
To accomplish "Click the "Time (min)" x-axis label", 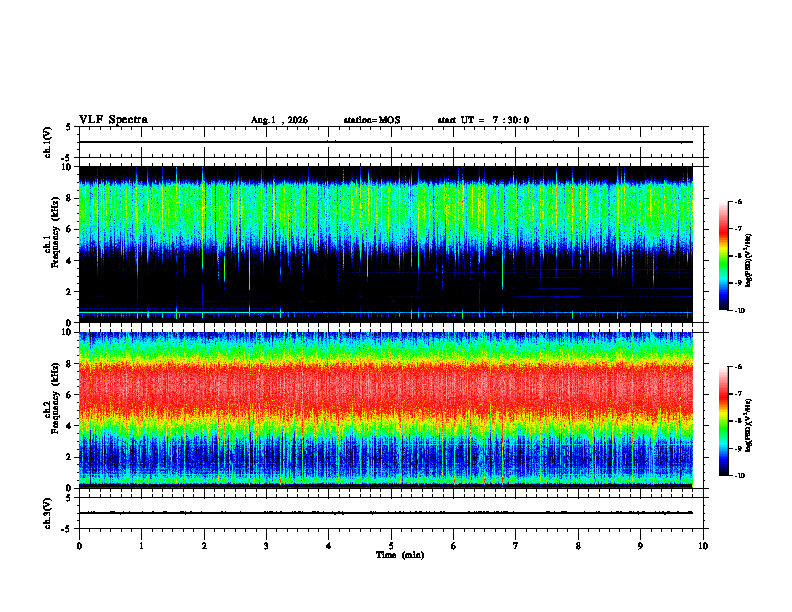I will pyautogui.click(x=400, y=555).
